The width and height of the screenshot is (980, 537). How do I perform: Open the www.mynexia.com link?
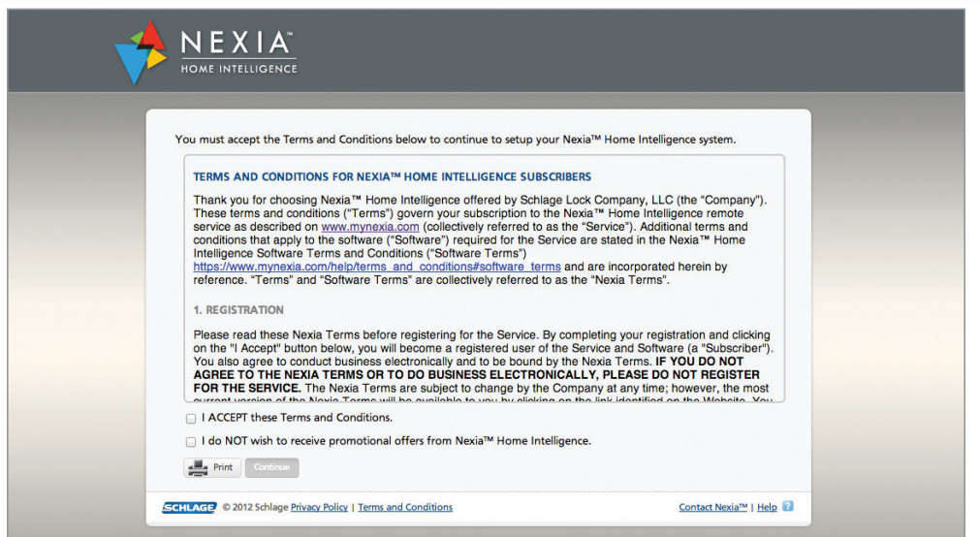(x=370, y=227)
